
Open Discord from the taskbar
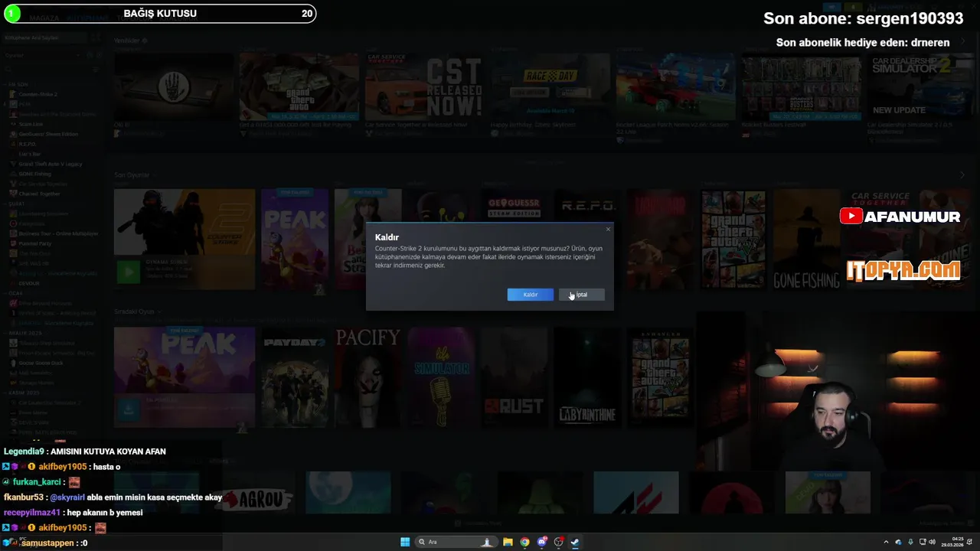(x=542, y=542)
